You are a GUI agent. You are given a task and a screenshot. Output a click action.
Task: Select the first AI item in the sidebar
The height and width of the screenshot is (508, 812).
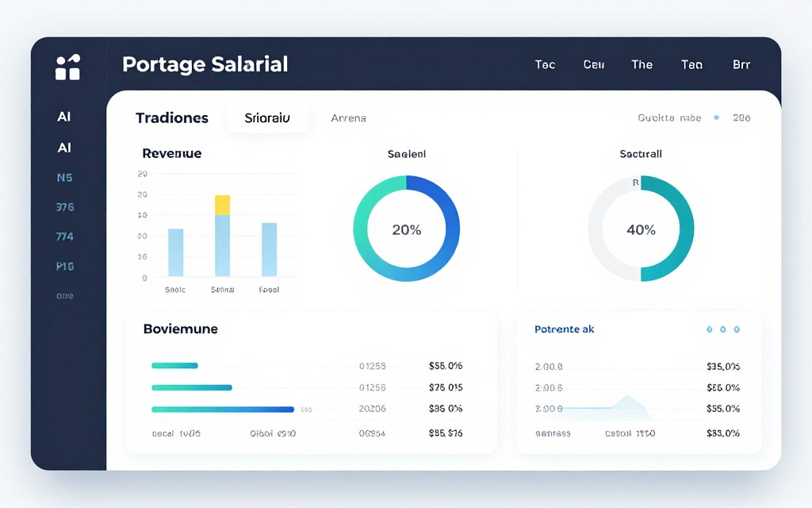(64, 117)
